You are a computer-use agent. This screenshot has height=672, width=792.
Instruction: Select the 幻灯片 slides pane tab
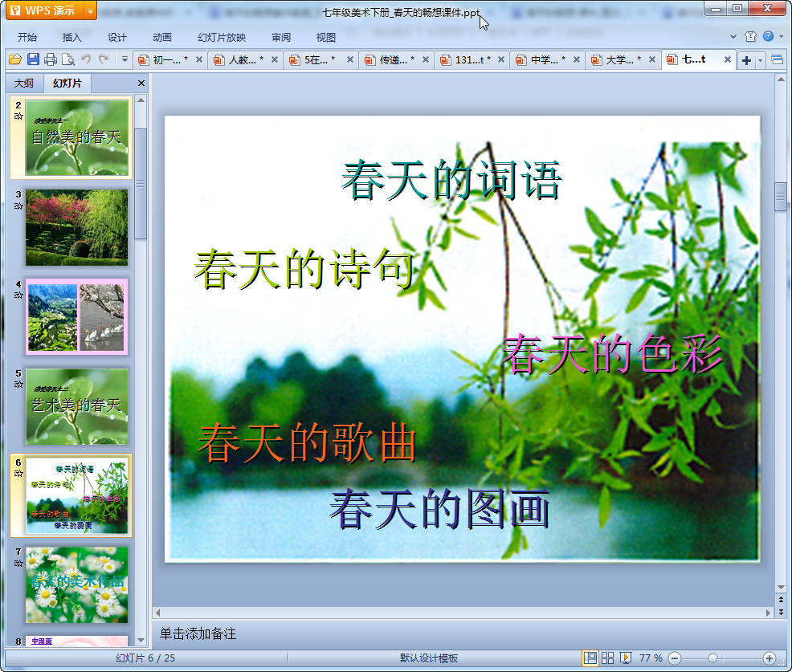click(x=67, y=83)
